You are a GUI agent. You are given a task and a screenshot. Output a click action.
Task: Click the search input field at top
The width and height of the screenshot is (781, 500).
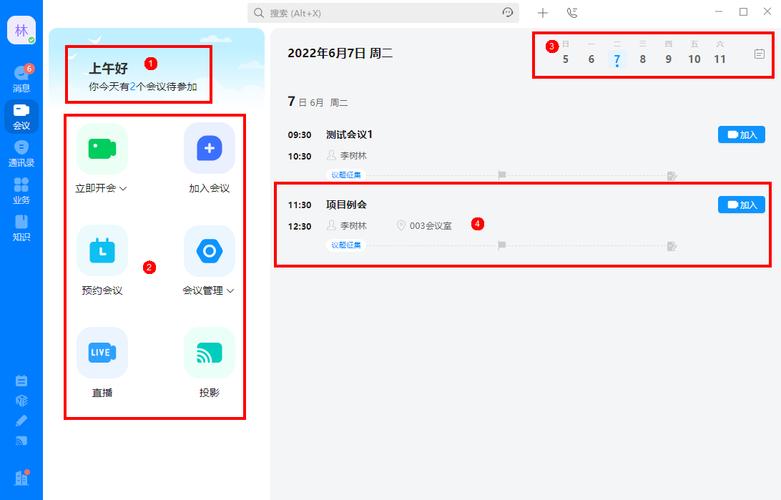(380, 13)
